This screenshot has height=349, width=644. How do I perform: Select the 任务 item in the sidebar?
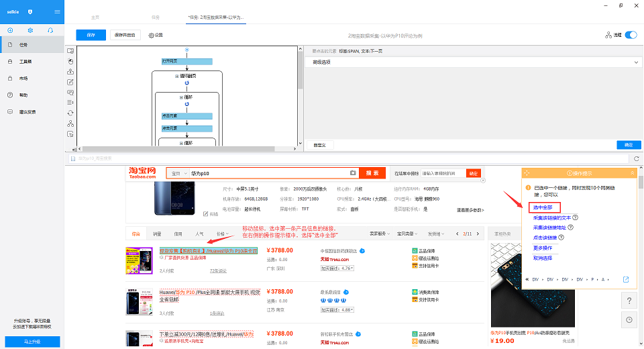[x=32, y=44]
